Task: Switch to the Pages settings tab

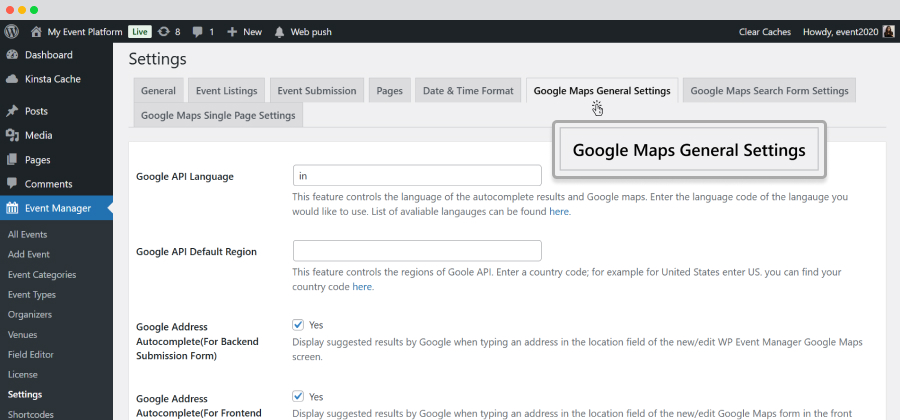Action: tap(390, 91)
